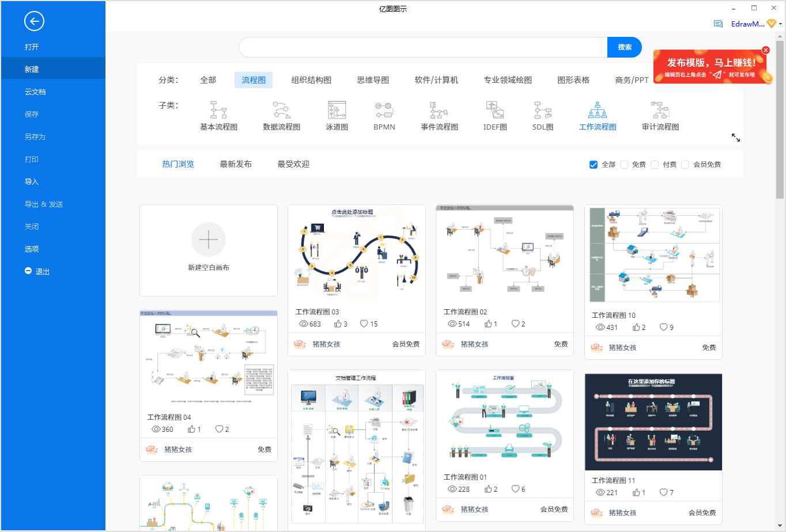The image size is (786, 532).
Task: Click the 新建空白画布 label
Action: [209, 268]
